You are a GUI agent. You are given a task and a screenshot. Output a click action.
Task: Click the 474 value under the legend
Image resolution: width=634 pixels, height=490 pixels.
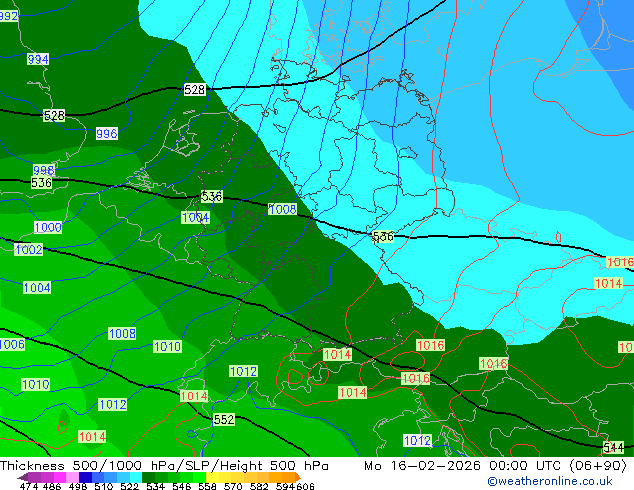[29, 486]
